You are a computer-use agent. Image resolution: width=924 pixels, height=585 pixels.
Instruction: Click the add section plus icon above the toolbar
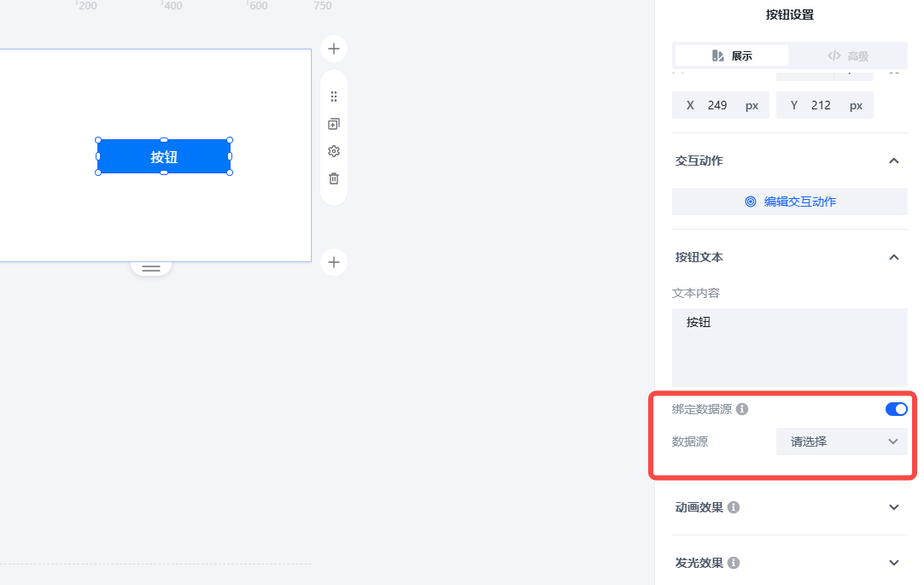pyautogui.click(x=334, y=49)
